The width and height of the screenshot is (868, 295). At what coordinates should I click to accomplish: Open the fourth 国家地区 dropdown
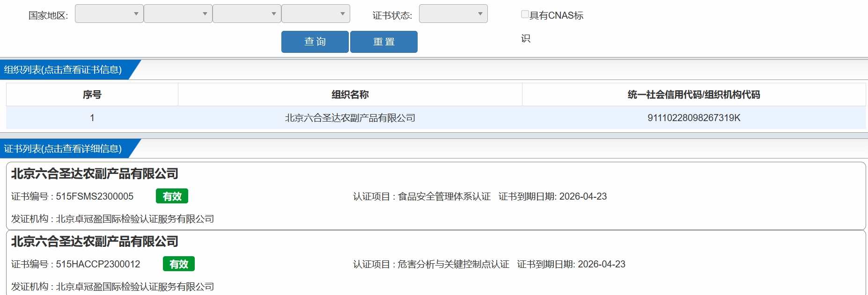[x=316, y=14]
